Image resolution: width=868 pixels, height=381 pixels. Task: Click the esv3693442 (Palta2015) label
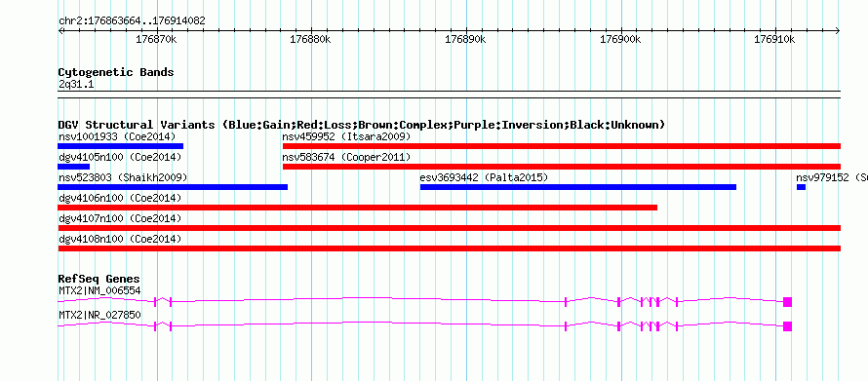point(484,177)
